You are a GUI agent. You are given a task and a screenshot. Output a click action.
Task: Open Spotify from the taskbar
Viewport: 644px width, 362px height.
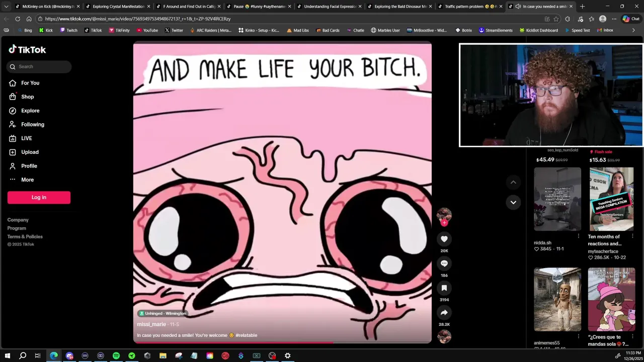[x=116, y=355]
